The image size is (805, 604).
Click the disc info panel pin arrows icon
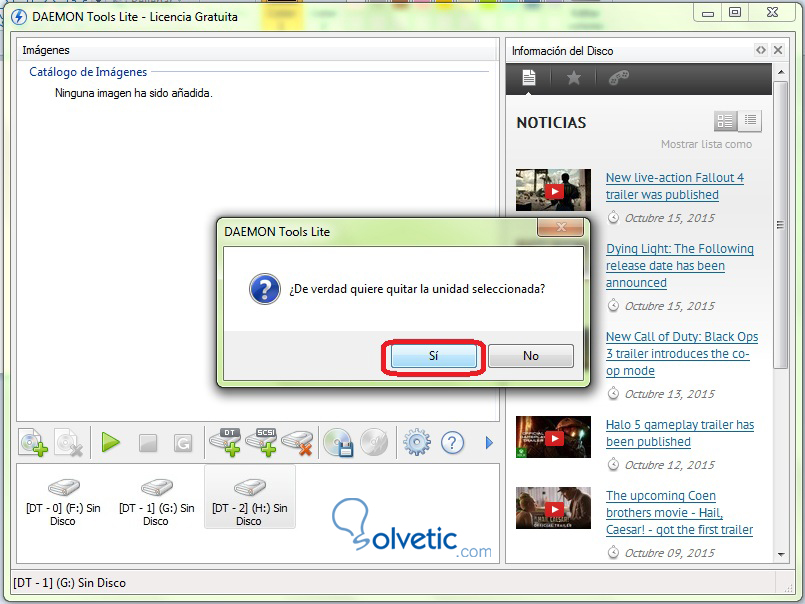pyautogui.click(x=761, y=50)
